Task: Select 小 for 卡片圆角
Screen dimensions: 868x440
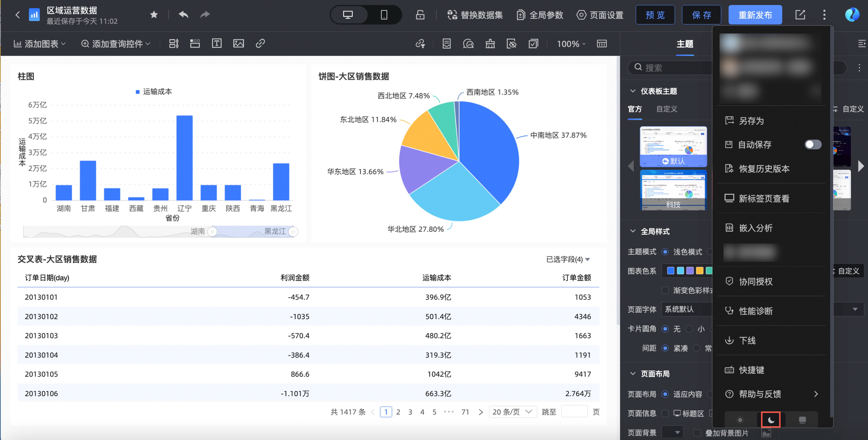Action: pyautogui.click(x=689, y=328)
